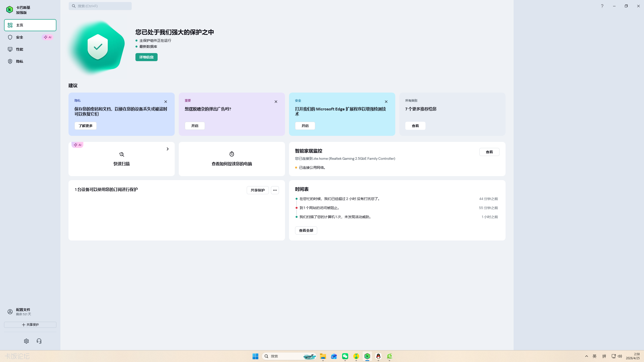Click 开启 on the popup ads card
The image size is (644, 362).
pyautogui.click(x=195, y=126)
